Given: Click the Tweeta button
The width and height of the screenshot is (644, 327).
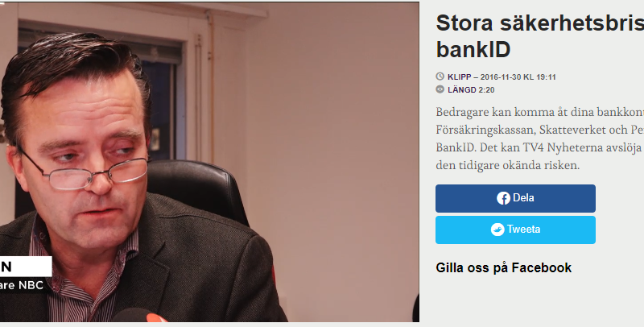Looking at the screenshot, I should click(x=515, y=230).
